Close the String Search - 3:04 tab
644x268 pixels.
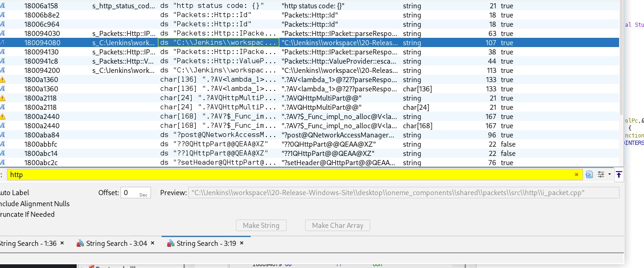pyautogui.click(x=152, y=243)
